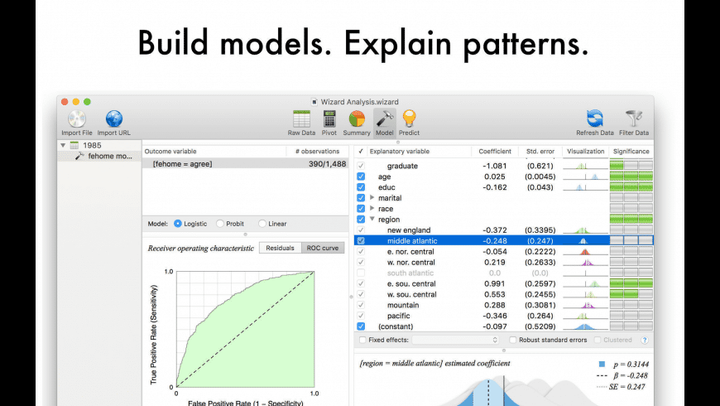Uncheck the marital variable checkbox

pyautogui.click(x=361, y=198)
